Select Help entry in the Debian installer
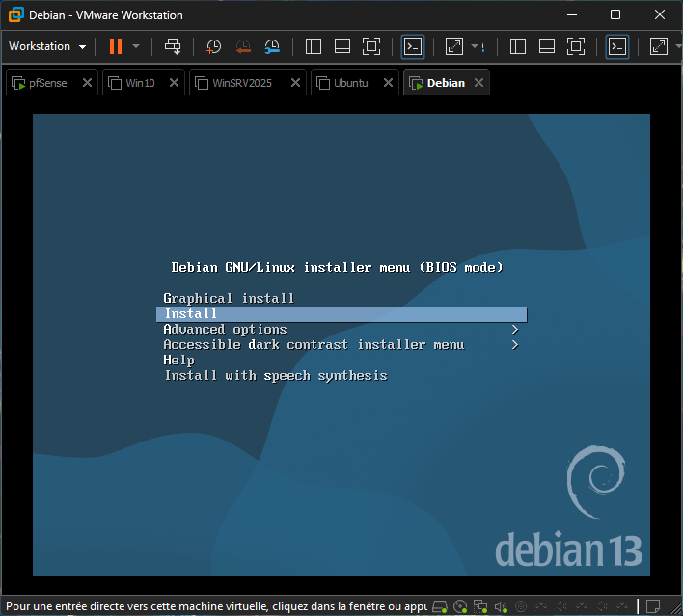This screenshot has width=683, height=616. (x=178, y=361)
